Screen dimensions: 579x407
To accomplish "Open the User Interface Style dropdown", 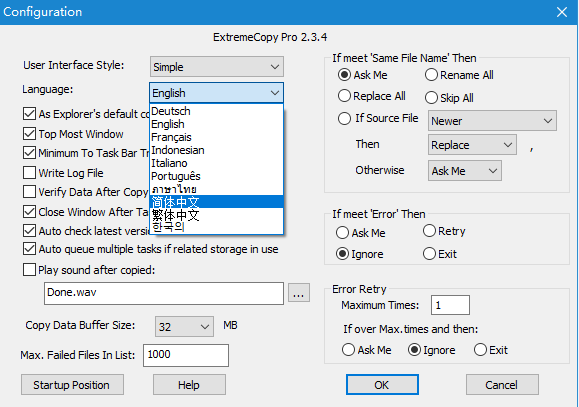I will pos(217,67).
